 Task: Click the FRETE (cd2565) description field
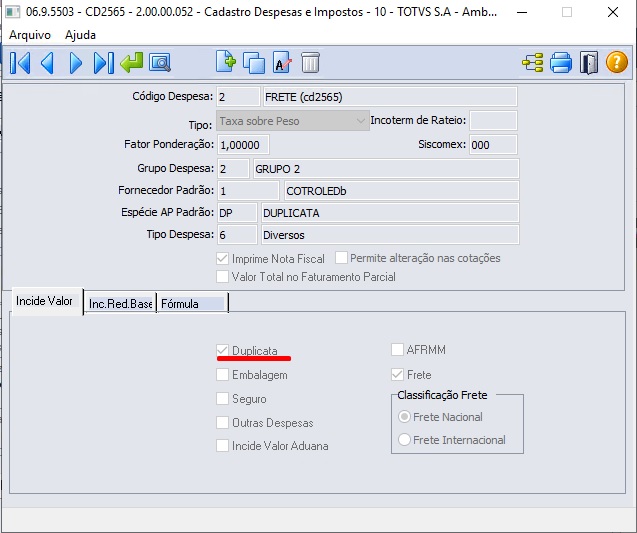tap(390, 97)
